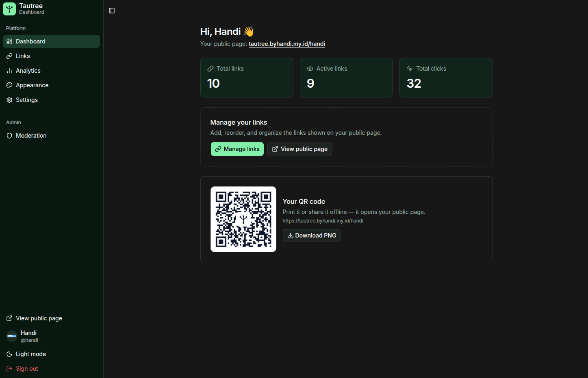The width and height of the screenshot is (588, 378).
Task: Click the https://tautree.byhandi.my.id/handi URL text
Action: (x=323, y=221)
